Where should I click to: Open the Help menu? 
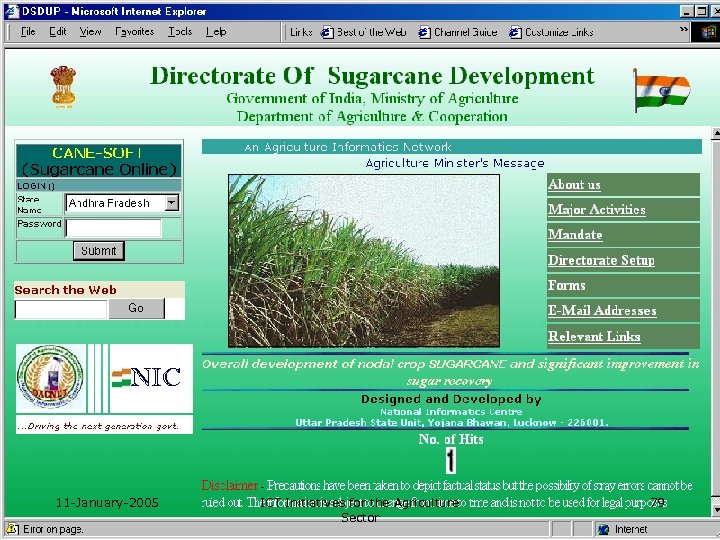tap(216, 32)
